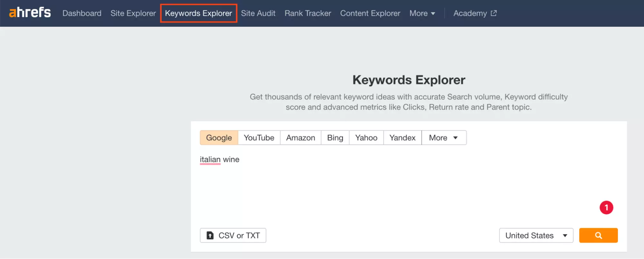Click the Keywords Explorer page heading

pyautogui.click(x=409, y=80)
